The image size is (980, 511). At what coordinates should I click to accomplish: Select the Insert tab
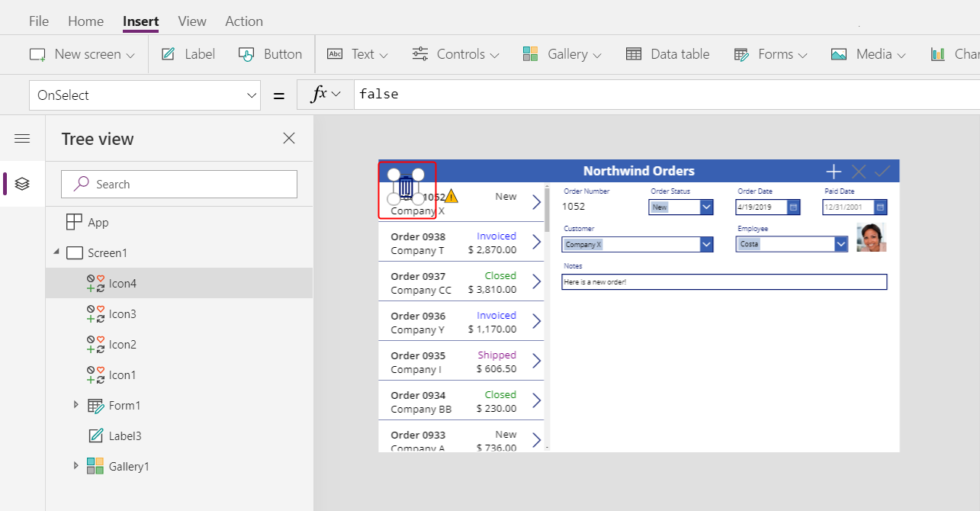141,21
